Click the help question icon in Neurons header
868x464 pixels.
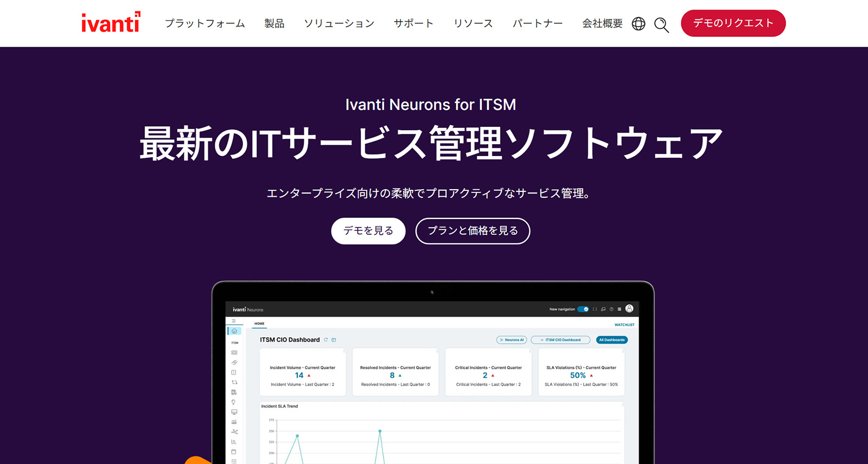611,309
